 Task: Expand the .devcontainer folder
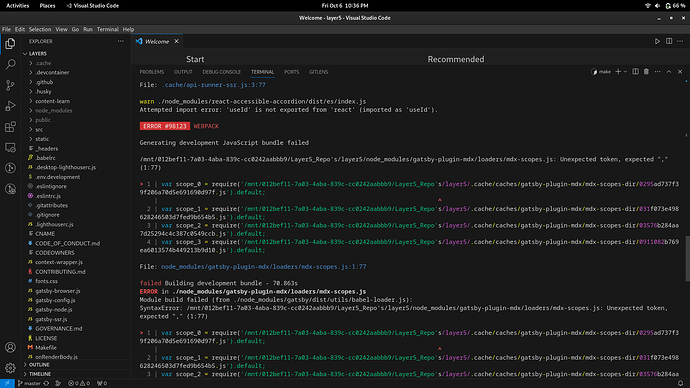(52, 73)
